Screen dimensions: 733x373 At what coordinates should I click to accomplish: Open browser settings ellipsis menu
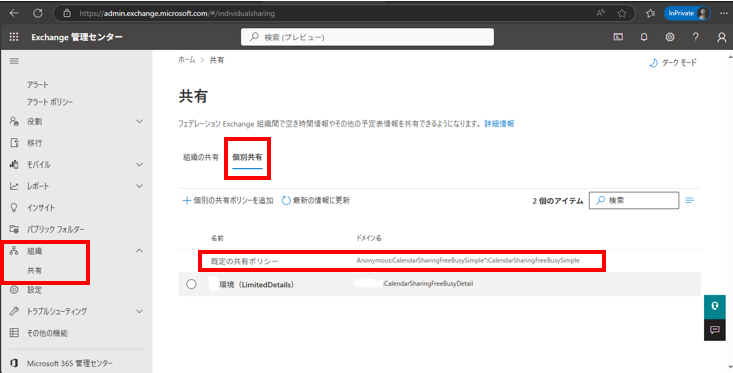click(x=724, y=13)
